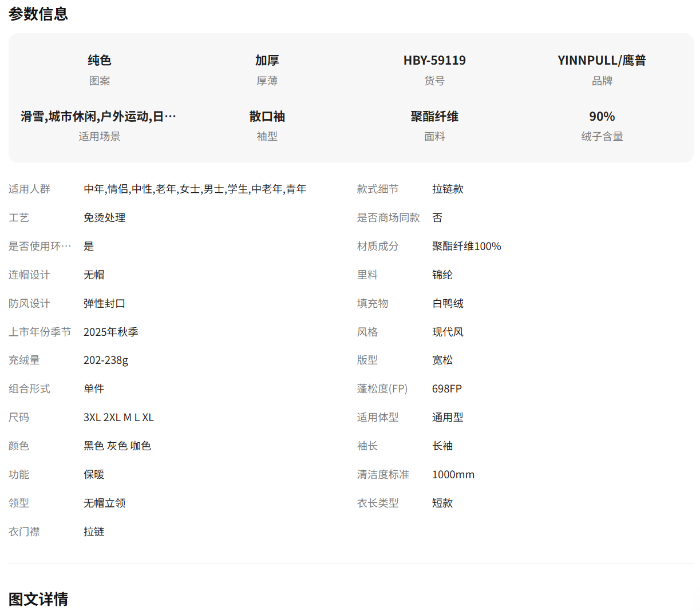
Task: Click the 纯色 pattern value
Action: pos(99,61)
